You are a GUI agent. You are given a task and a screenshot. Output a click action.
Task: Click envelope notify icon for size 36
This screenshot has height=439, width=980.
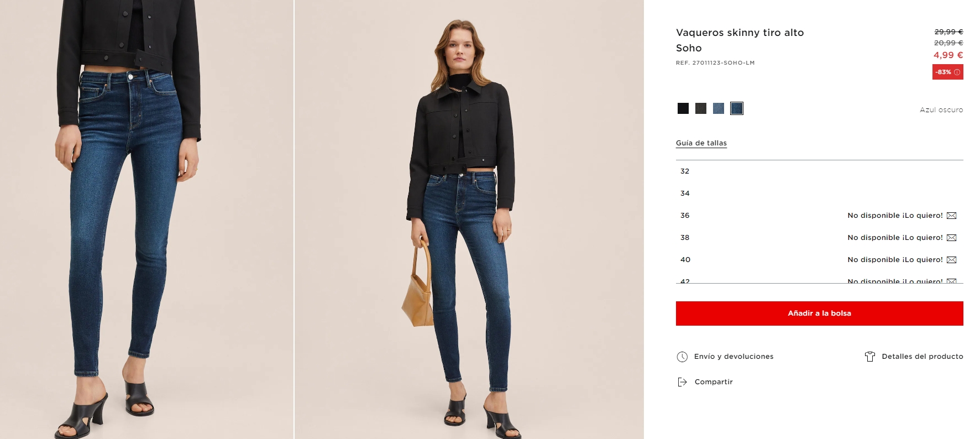pos(951,216)
